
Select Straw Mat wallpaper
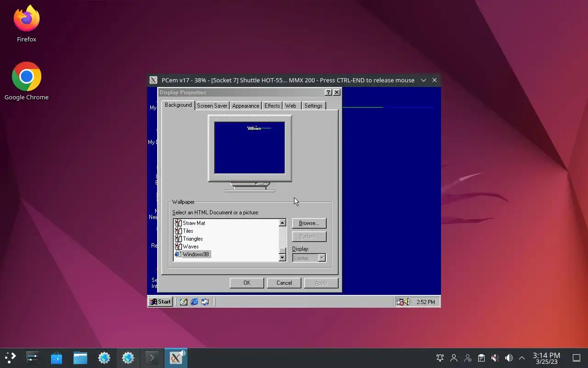(194, 223)
